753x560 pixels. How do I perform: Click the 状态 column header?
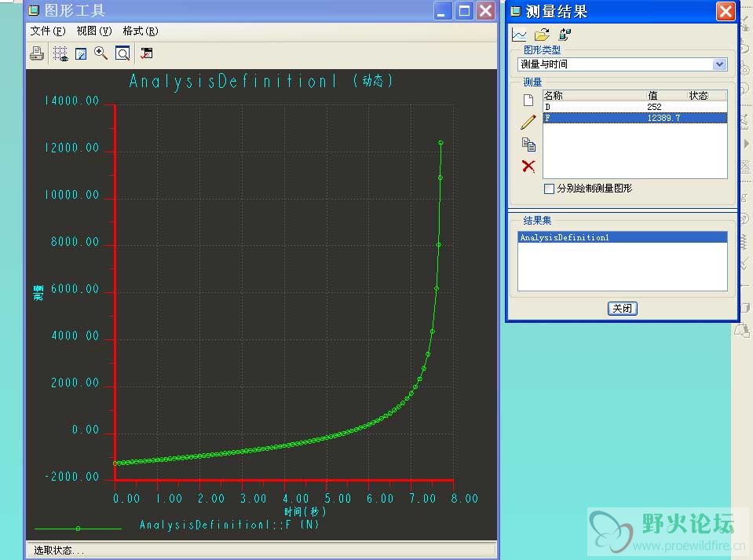698,96
